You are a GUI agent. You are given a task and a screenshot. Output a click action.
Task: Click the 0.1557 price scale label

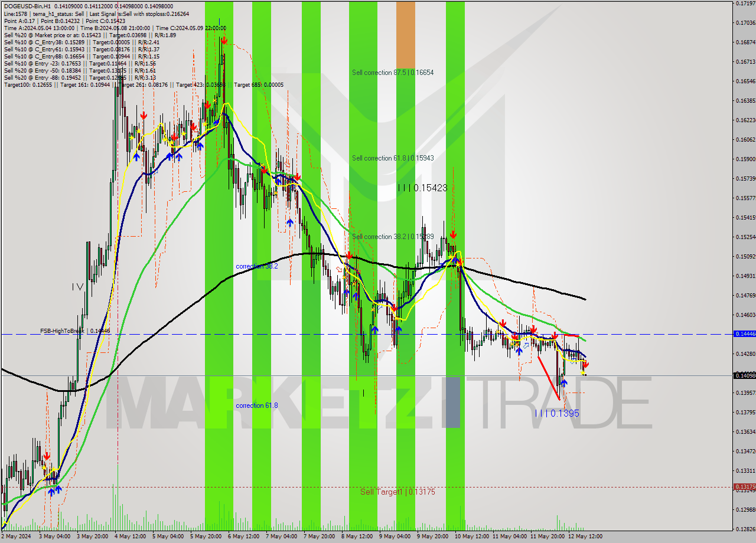pyautogui.click(x=745, y=198)
